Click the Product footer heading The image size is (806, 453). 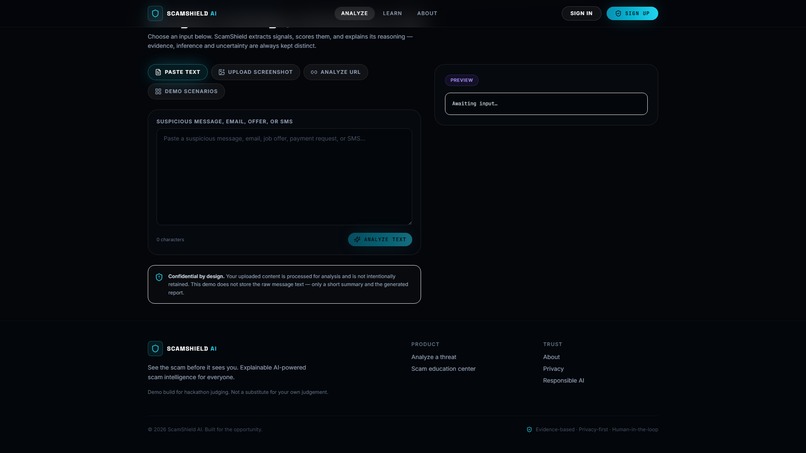pyautogui.click(x=425, y=344)
